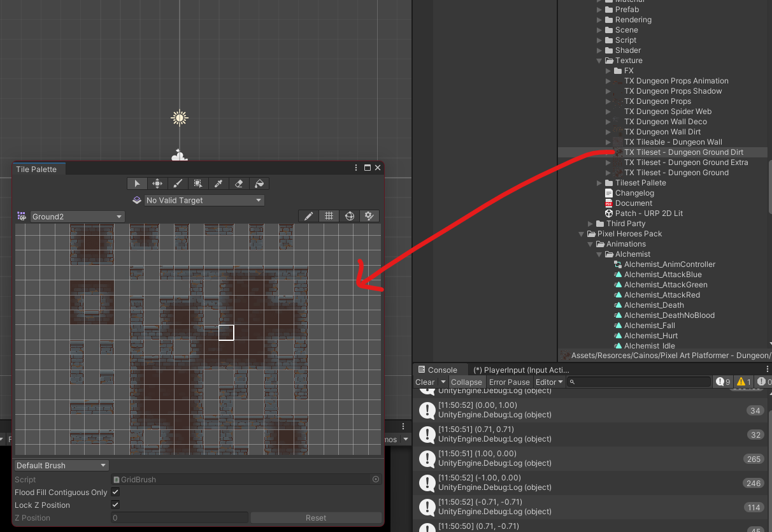This screenshot has height=532, width=772.
Task: Toggle Error Pause in Console
Action: [x=509, y=382]
